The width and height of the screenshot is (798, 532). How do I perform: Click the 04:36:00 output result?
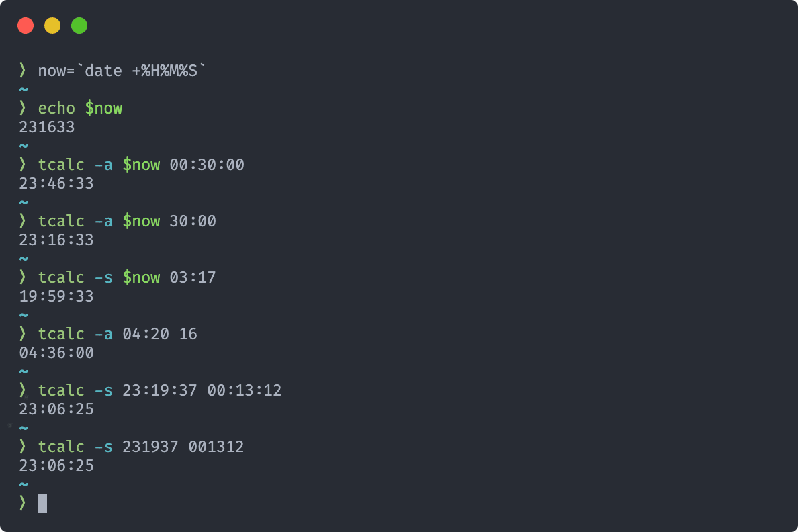56,353
